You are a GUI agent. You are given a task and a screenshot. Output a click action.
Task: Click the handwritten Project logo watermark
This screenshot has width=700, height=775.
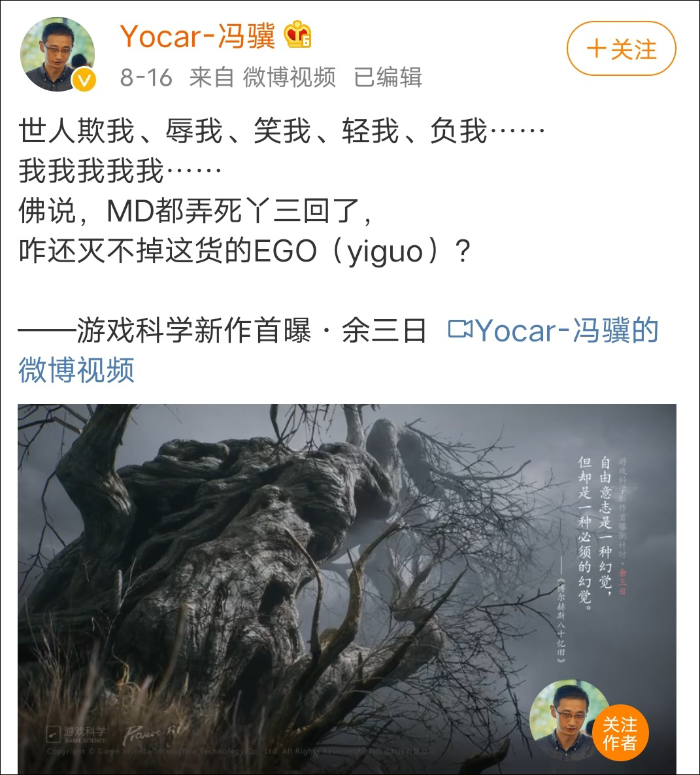click(x=151, y=734)
